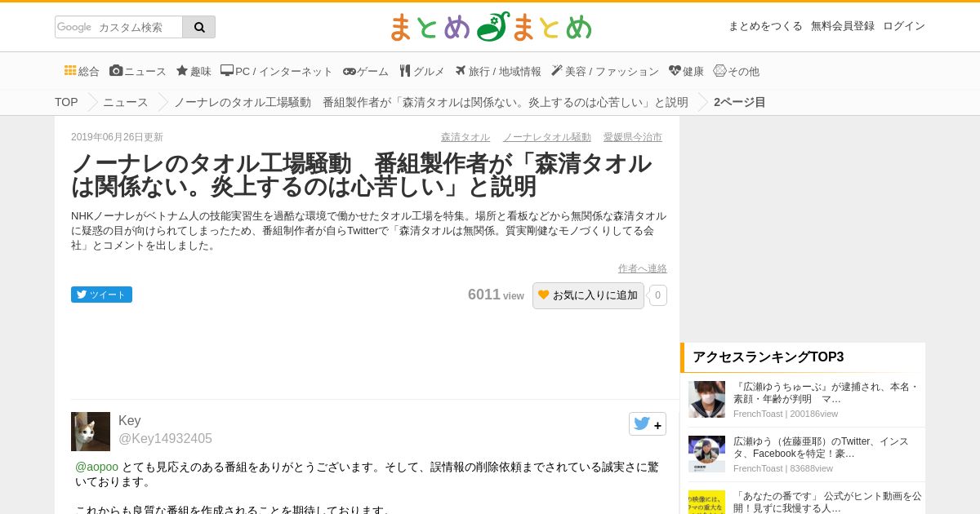Focus the Google custom search field
This screenshot has width=980, height=514.
point(119,27)
